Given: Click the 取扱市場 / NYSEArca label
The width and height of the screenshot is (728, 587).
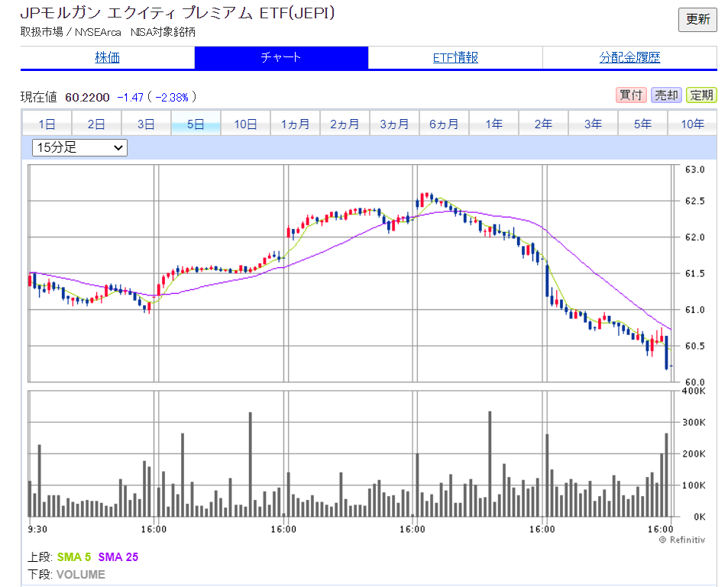Looking at the screenshot, I should coord(70,32).
